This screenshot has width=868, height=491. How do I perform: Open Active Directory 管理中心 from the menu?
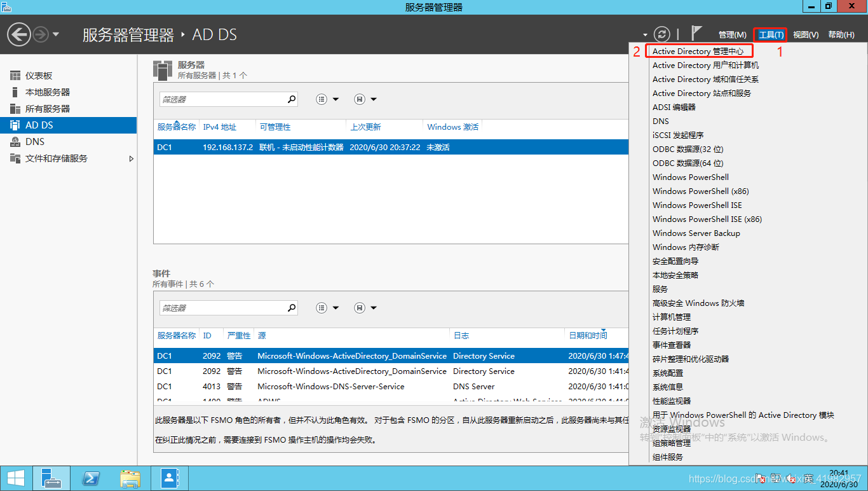pos(698,51)
